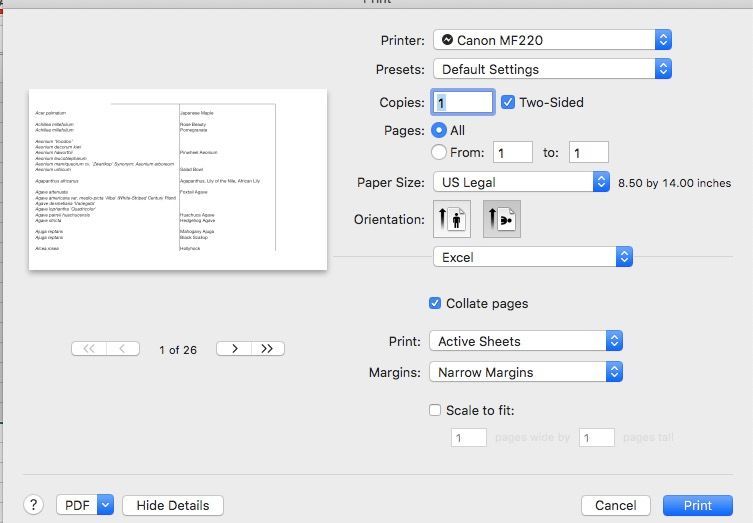Select the All pages radio button
The height and width of the screenshot is (523, 753).
tap(439, 130)
